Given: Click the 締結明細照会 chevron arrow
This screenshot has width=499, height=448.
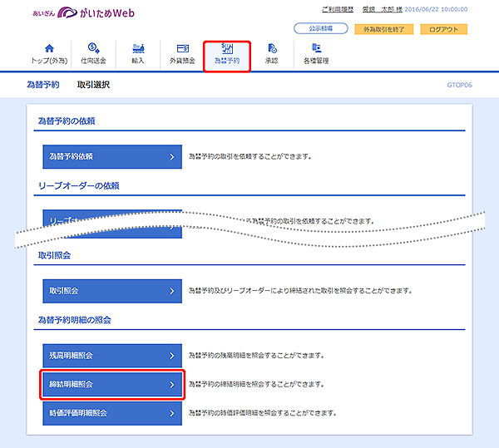Looking at the screenshot, I should tap(172, 384).
